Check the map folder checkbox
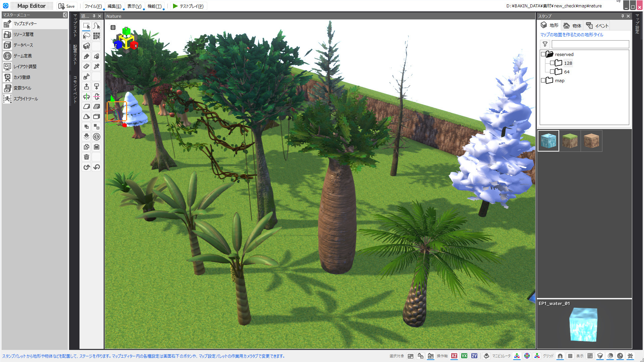 (x=543, y=80)
